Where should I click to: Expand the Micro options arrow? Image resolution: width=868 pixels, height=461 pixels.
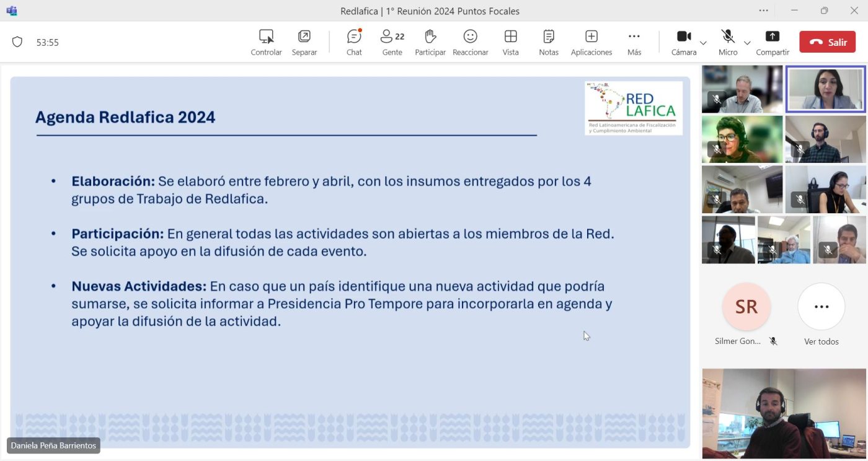[x=747, y=43]
